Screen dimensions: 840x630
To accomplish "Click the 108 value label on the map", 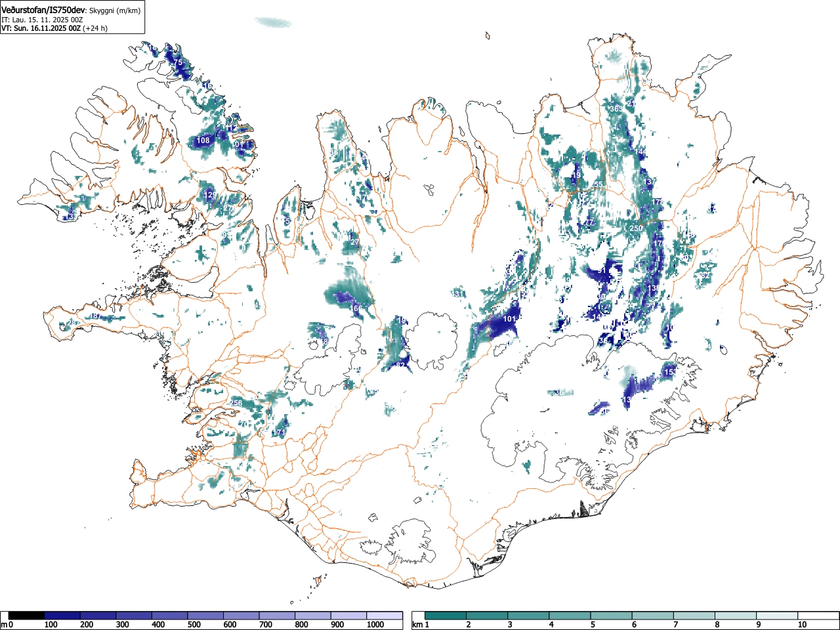I will pos(203,140).
